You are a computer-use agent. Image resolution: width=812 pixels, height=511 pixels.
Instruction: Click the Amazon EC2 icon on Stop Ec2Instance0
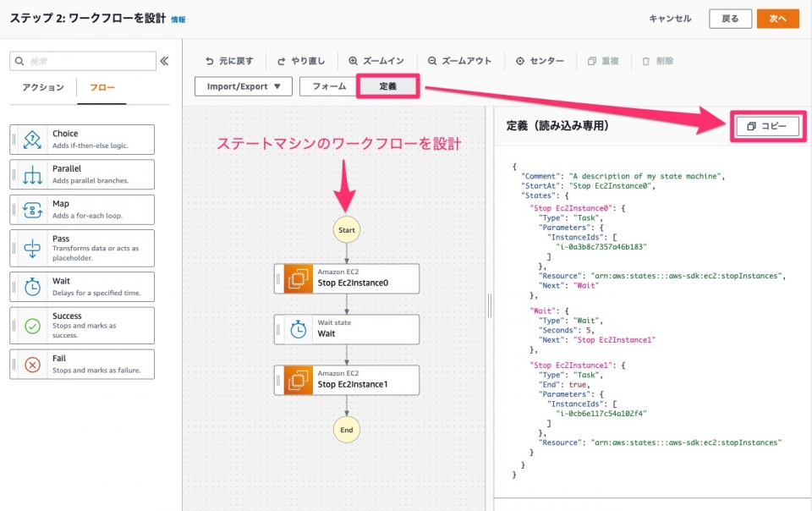[x=299, y=278]
